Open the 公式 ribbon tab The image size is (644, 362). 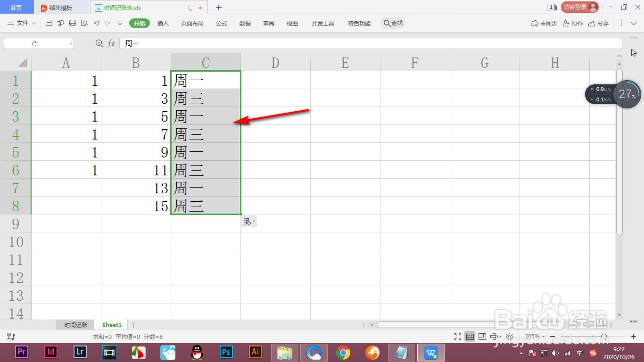point(222,23)
